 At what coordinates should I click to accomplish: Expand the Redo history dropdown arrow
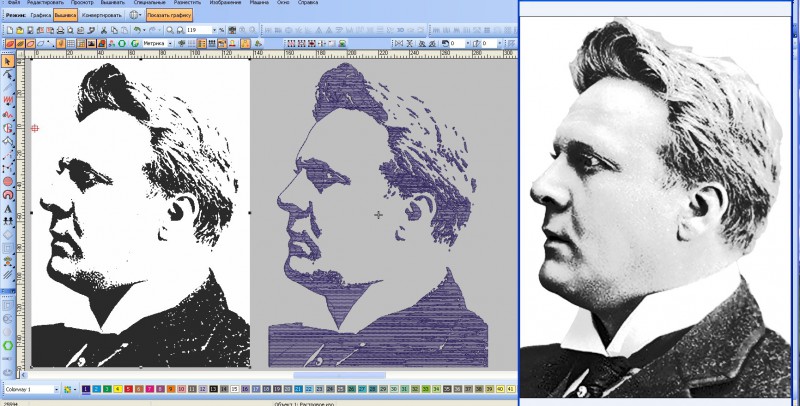pos(160,31)
